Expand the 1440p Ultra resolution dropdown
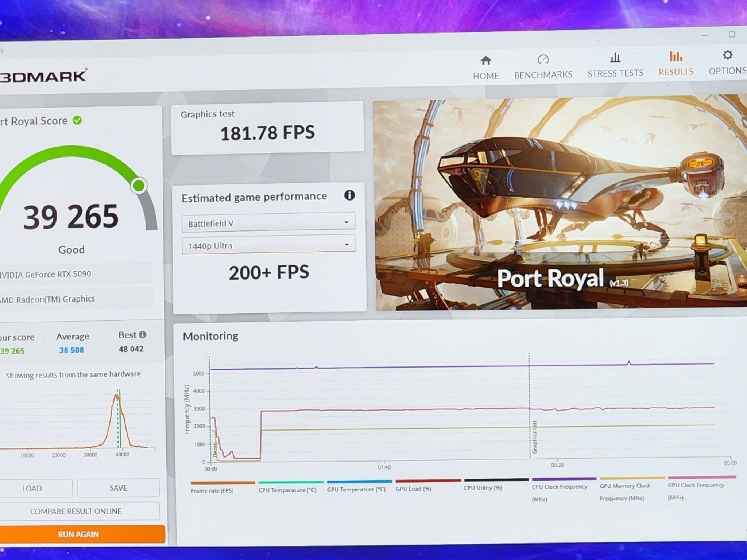The width and height of the screenshot is (747, 560). pyautogui.click(x=269, y=245)
